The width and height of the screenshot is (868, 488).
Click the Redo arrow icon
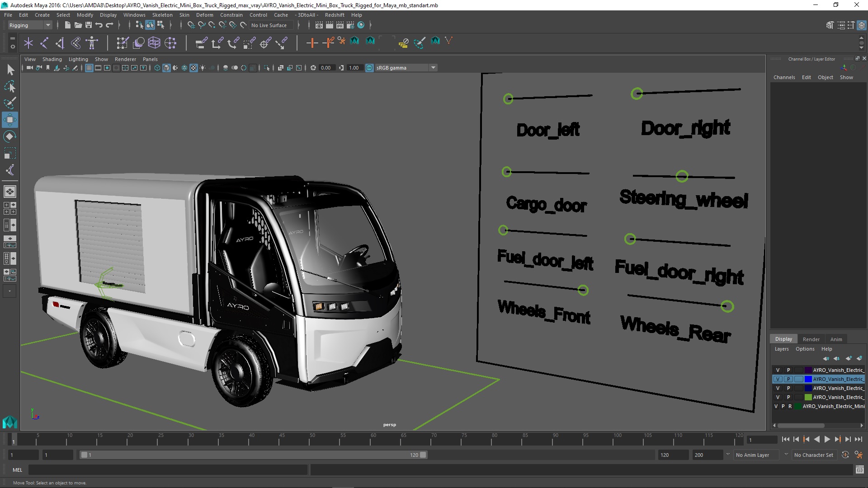109,25
